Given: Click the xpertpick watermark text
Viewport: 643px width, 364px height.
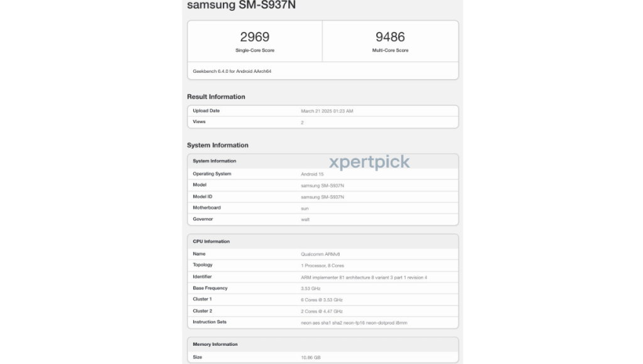Looking at the screenshot, I should (369, 162).
